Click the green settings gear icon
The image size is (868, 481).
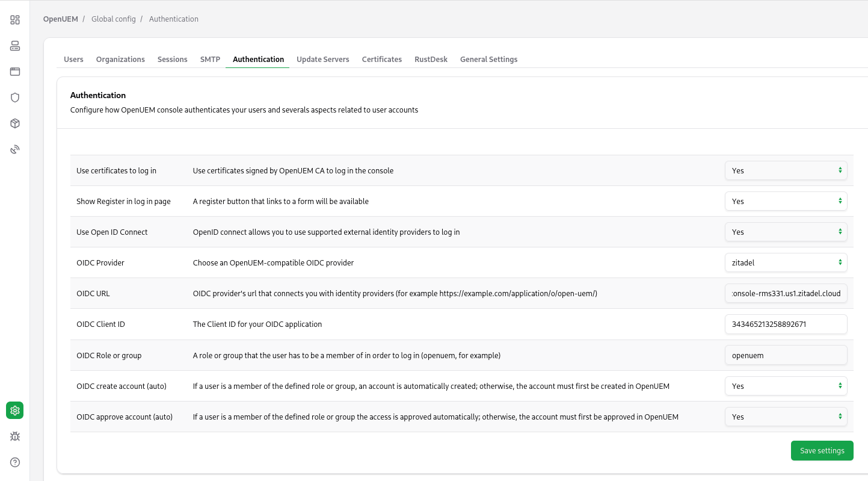[x=15, y=411]
